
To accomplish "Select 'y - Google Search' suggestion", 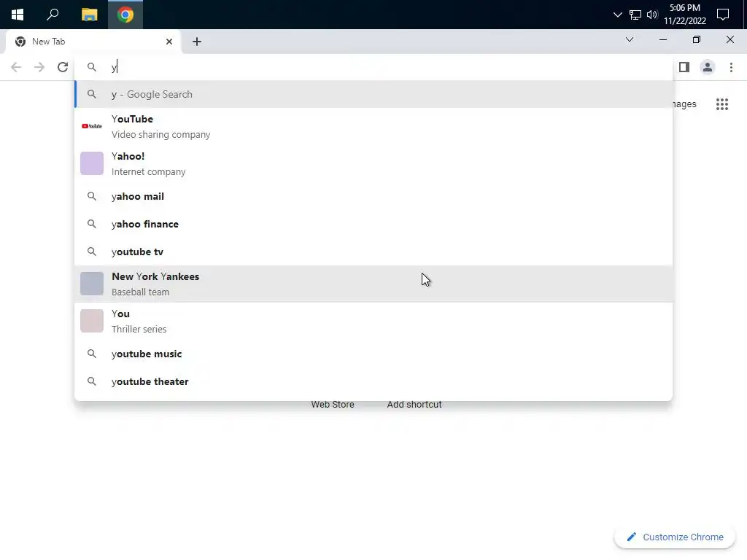I will coord(373,94).
